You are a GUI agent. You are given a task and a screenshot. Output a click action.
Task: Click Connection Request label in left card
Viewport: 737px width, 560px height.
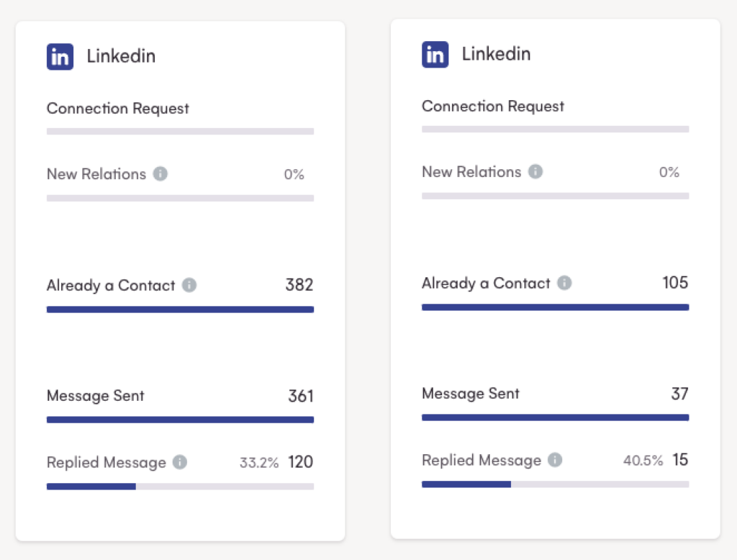click(x=118, y=109)
